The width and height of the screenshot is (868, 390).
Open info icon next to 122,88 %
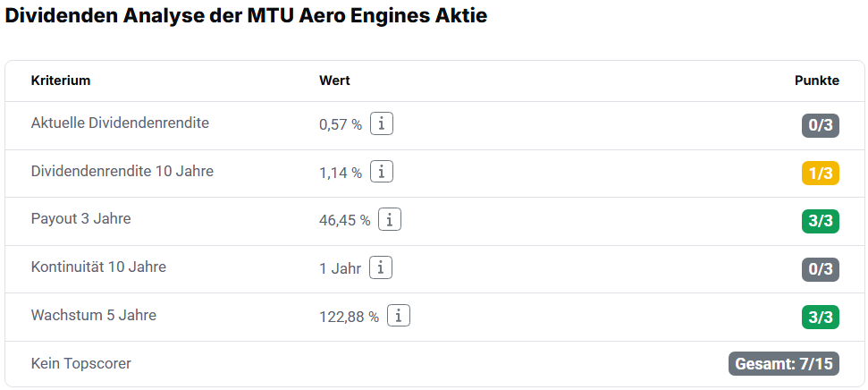click(x=399, y=316)
